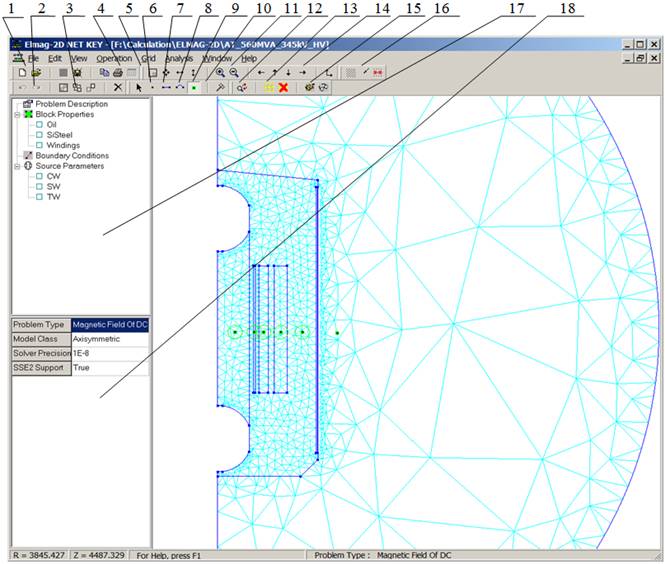Select the SiSteel block property
Screen dimensions: 665x564
pyautogui.click(x=59, y=135)
